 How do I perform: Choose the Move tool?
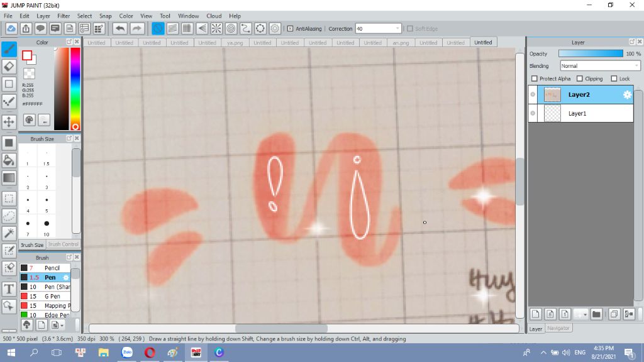[x=9, y=122]
